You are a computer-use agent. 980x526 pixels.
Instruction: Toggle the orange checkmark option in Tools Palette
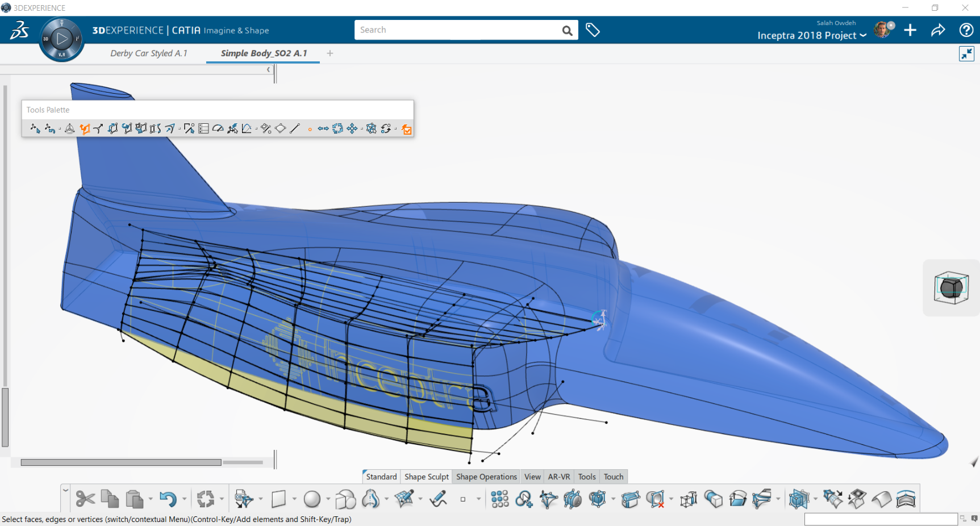pos(406,130)
